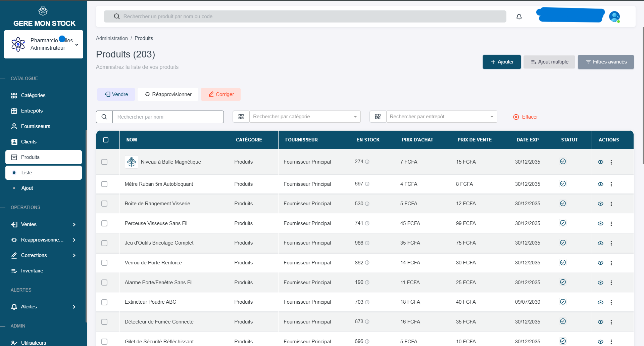The width and height of the screenshot is (644, 346).
Task: Open Filtres avancés
Action: coord(606,62)
